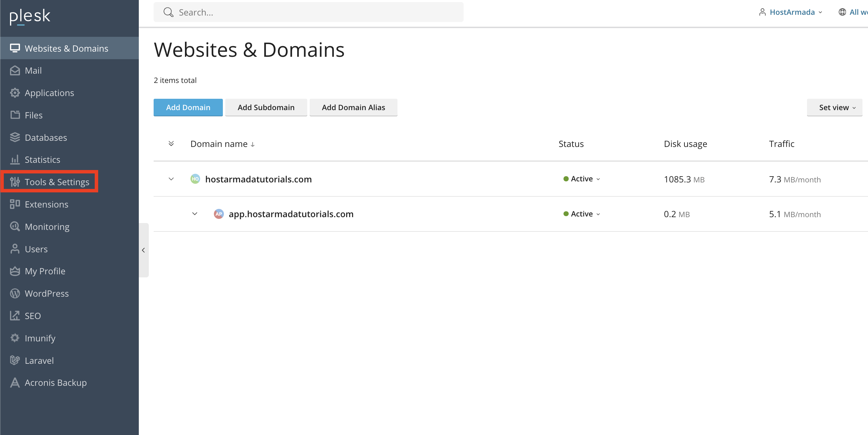Click the hostarmadatutorials.com favicon badge
The width and height of the screenshot is (868, 435).
195,179
